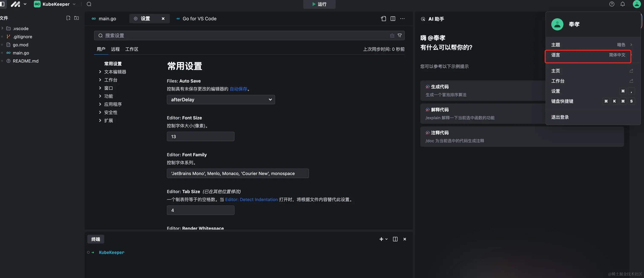
Task: Click the global search magnifier icon
Action: [89, 4]
